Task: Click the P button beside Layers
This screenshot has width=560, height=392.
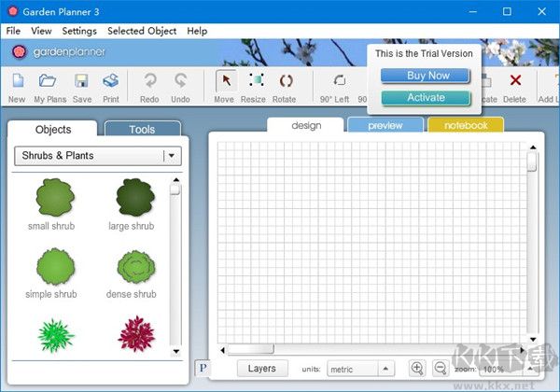Action: (x=203, y=368)
